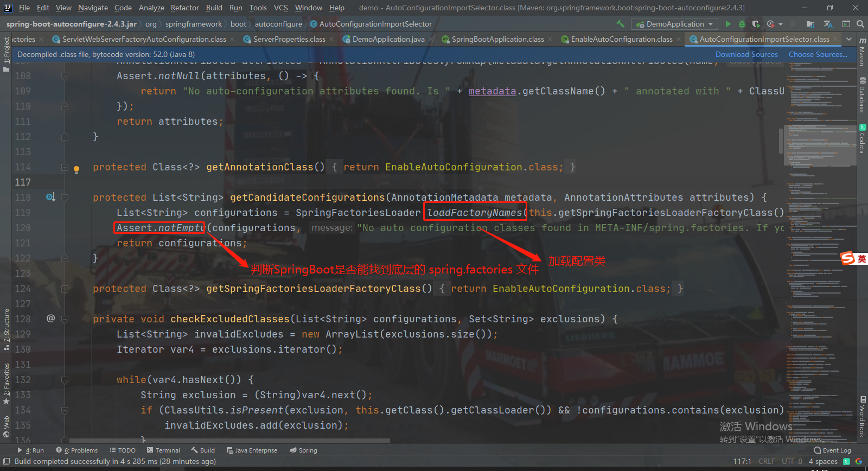Open the File menu

(x=24, y=8)
